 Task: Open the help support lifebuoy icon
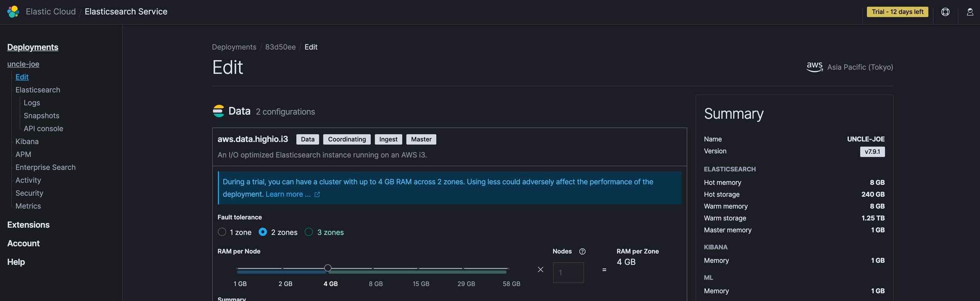945,12
